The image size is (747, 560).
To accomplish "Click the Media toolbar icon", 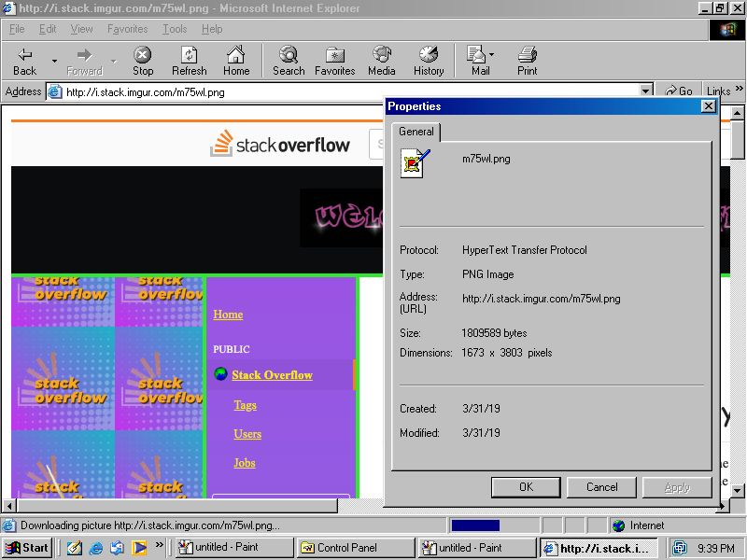I will tap(381, 59).
